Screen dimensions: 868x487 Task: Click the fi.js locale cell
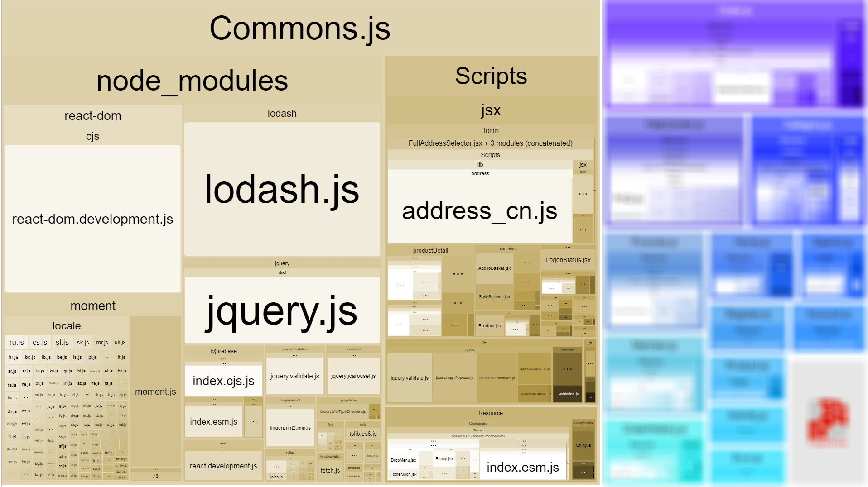(x=12, y=437)
